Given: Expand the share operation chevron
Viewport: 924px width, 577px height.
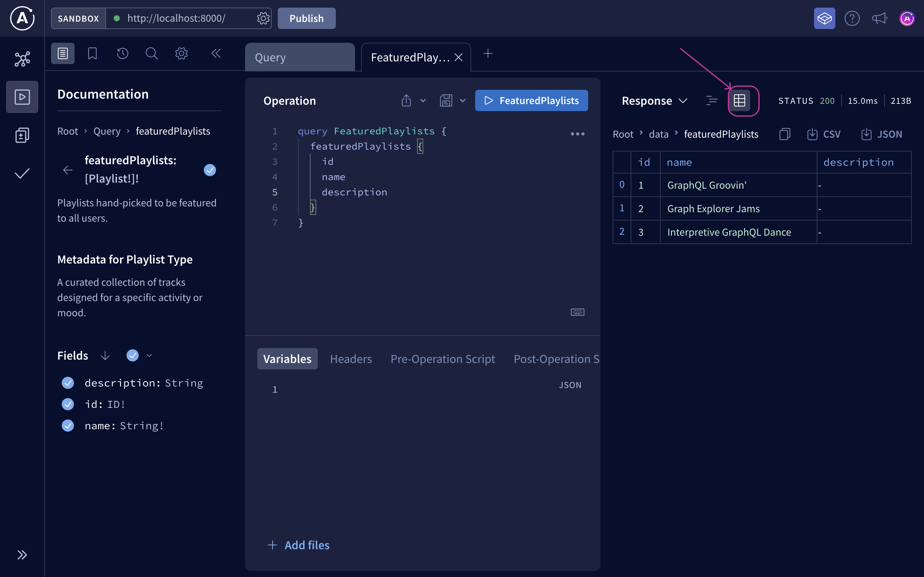Looking at the screenshot, I should [422, 100].
